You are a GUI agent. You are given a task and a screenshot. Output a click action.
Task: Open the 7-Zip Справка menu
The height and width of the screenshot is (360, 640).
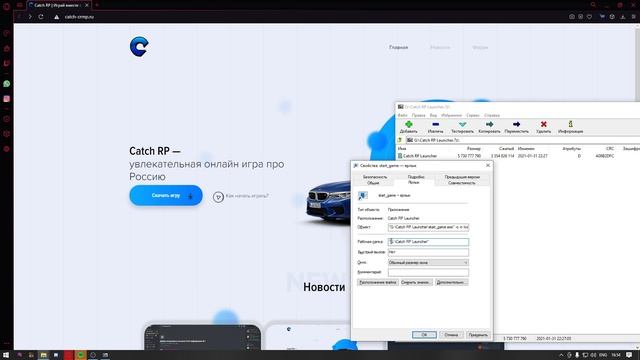pos(492,116)
